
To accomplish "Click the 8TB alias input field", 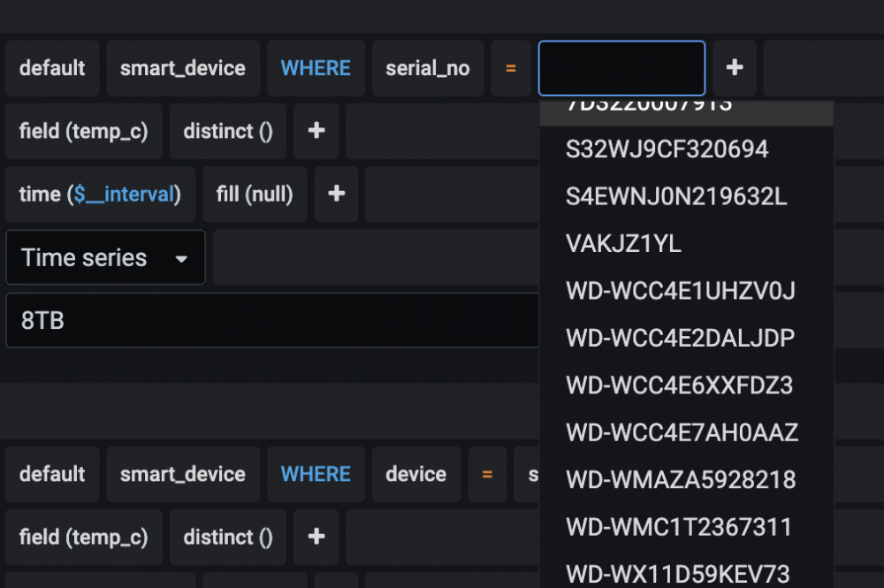I will [x=272, y=321].
